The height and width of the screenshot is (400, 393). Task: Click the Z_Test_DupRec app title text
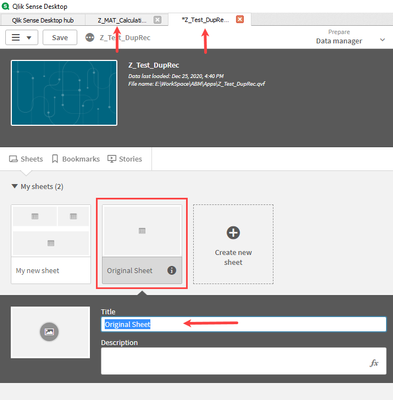154,65
